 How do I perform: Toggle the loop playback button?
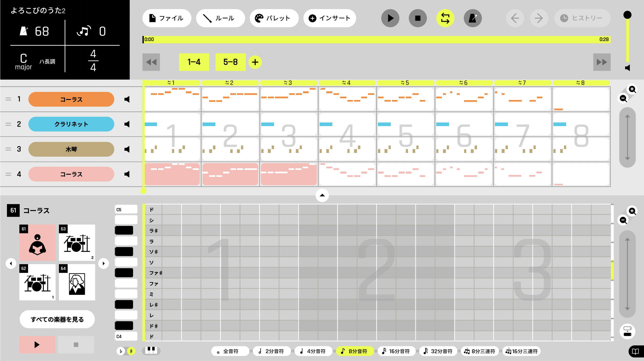point(445,18)
